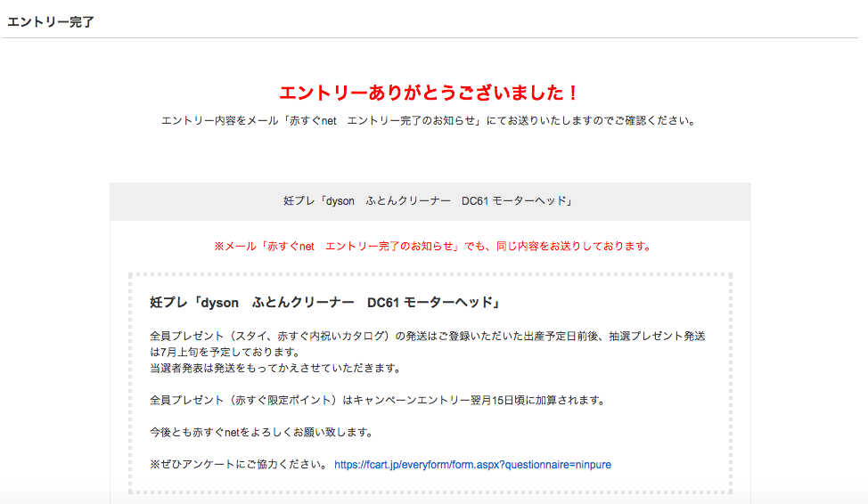
Task: Open the fcart.jp questionnaire survey link
Action: pyautogui.click(x=472, y=465)
